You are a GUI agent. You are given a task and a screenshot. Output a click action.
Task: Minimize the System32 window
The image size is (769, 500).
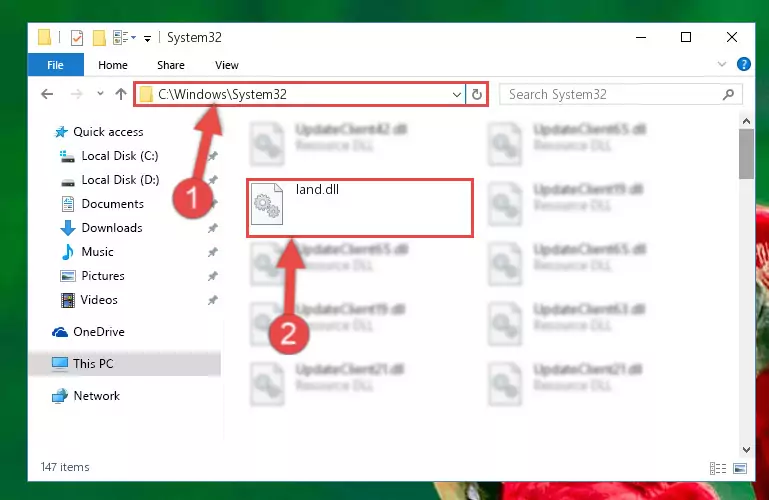pos(641,37)
